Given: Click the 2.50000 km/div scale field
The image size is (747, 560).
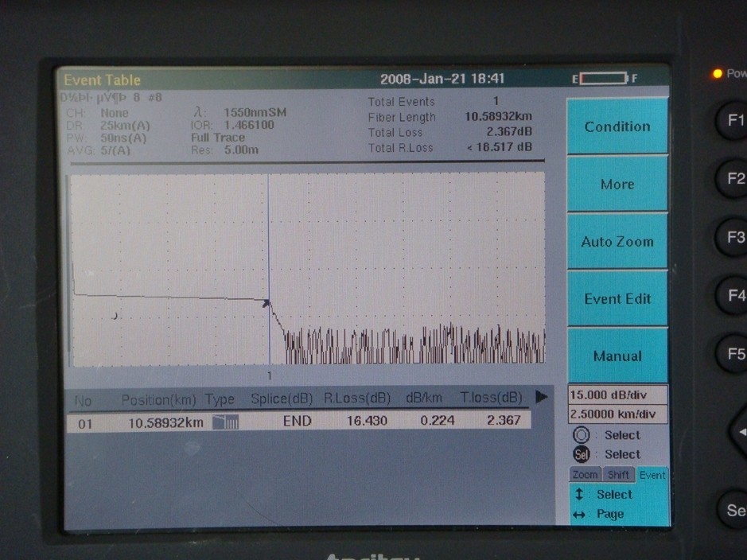Looking at the screenshot, I should coord(618,414).
